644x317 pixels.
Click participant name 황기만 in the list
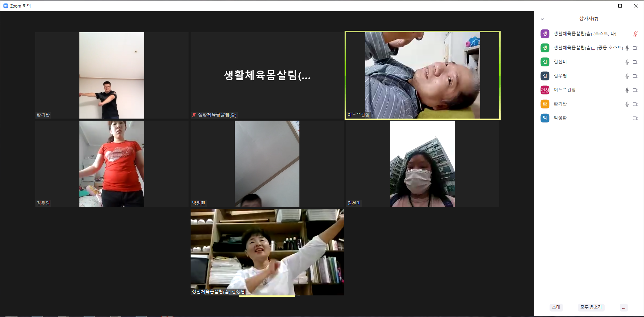click(x=560, y=104)
